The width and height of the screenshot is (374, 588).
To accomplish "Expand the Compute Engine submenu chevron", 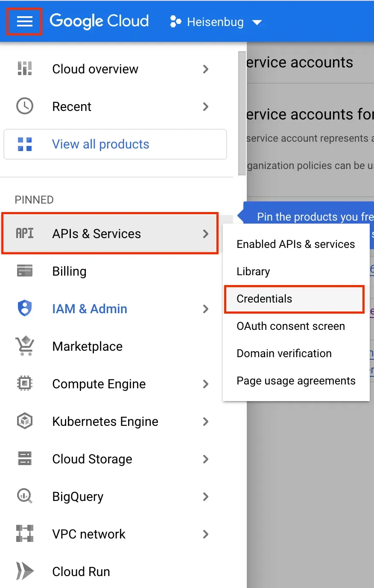I will (x=206, y=384).
